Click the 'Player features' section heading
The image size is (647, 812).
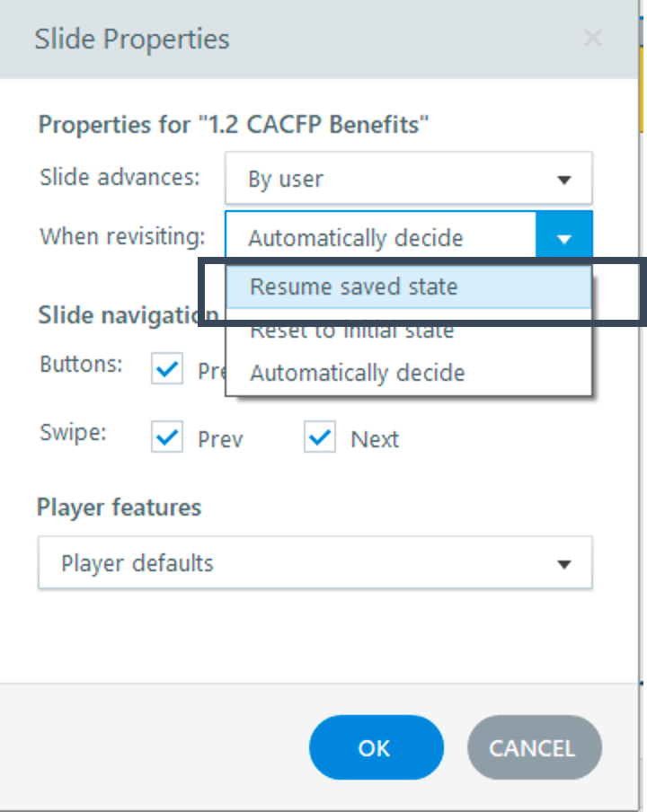119,507
